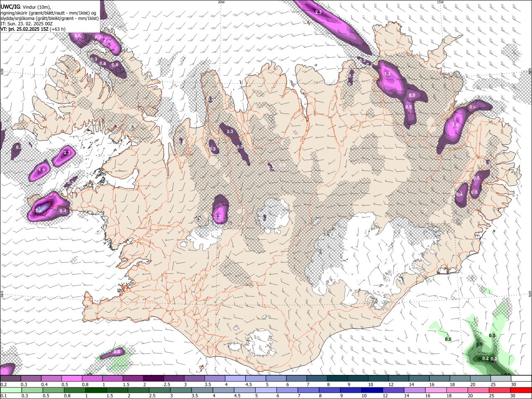Image resolution: width=532 pixels, height=399 pixels.
Task: Click the darkest purple snow-scale swatch labeled 2
Action: (x=153, y=379)
